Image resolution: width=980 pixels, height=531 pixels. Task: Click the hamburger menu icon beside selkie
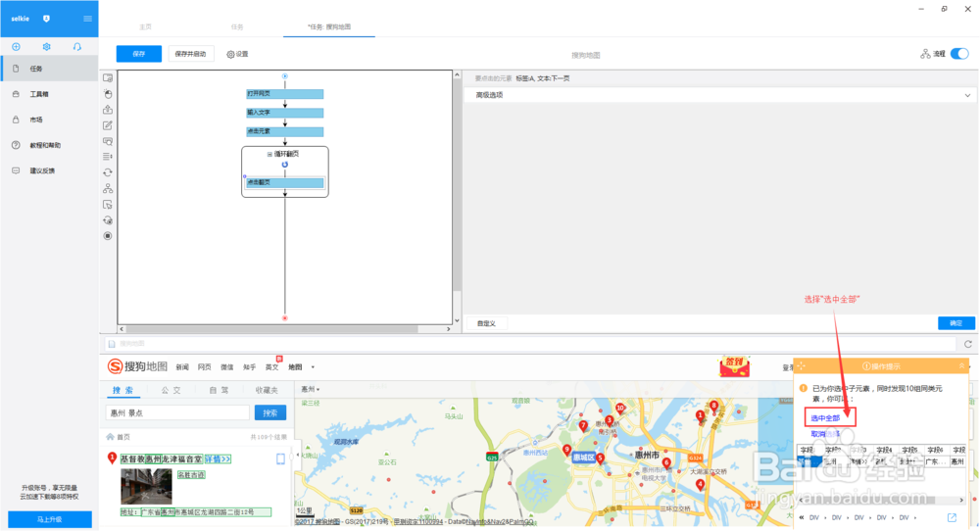coord(87,19)
